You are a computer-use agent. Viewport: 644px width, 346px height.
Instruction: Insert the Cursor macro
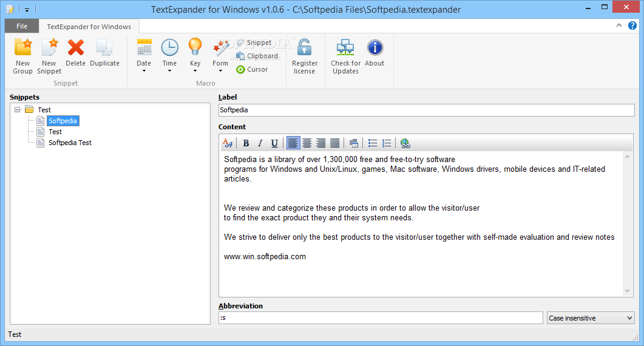[x=252, y=69]
